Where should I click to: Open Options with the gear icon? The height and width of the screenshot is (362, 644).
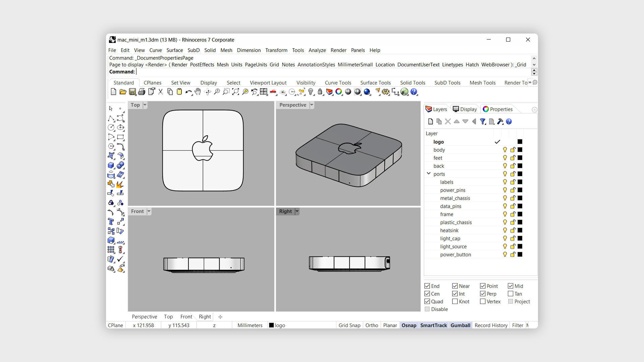pyautogui.click(x=386, y=92)
